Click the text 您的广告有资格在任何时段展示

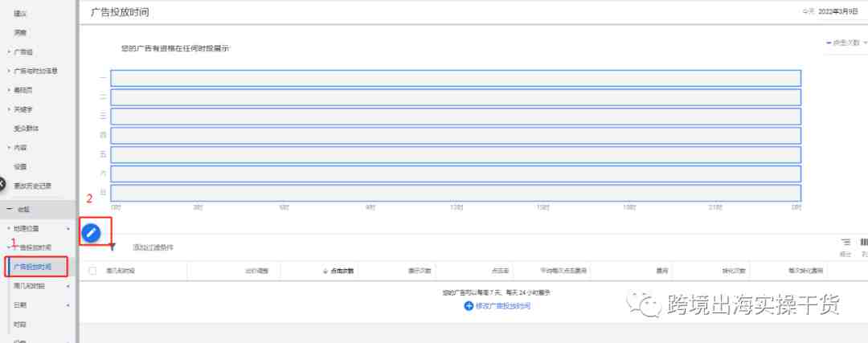[175, 49]
